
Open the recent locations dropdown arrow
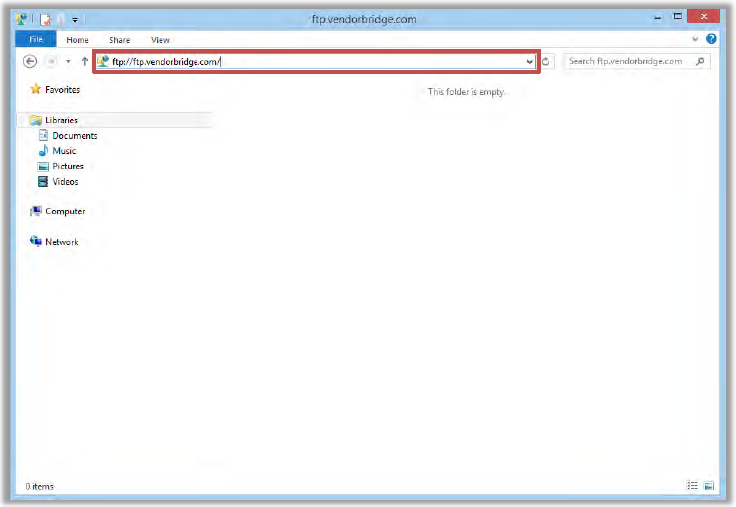pos(69,61)
